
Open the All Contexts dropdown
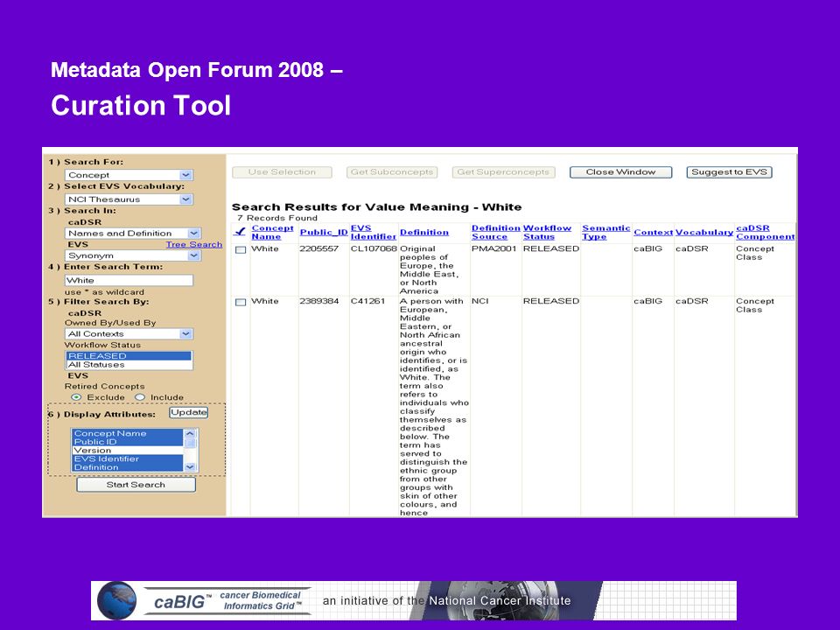[129, 333]
